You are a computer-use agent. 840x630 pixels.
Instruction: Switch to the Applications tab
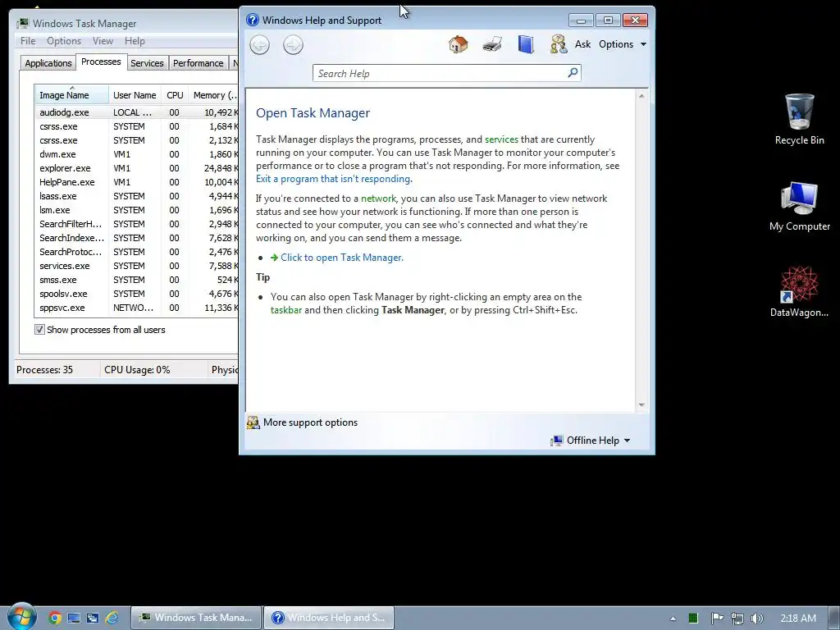pyautogui.click(x=48, y=63)
